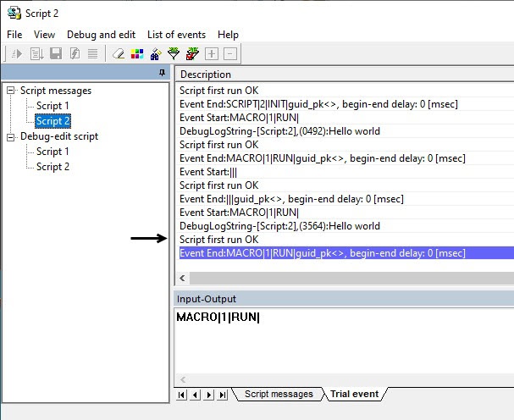Switch to the Script messages tab
This screenshot has height=420, width=514.
[x=278, y=394]
